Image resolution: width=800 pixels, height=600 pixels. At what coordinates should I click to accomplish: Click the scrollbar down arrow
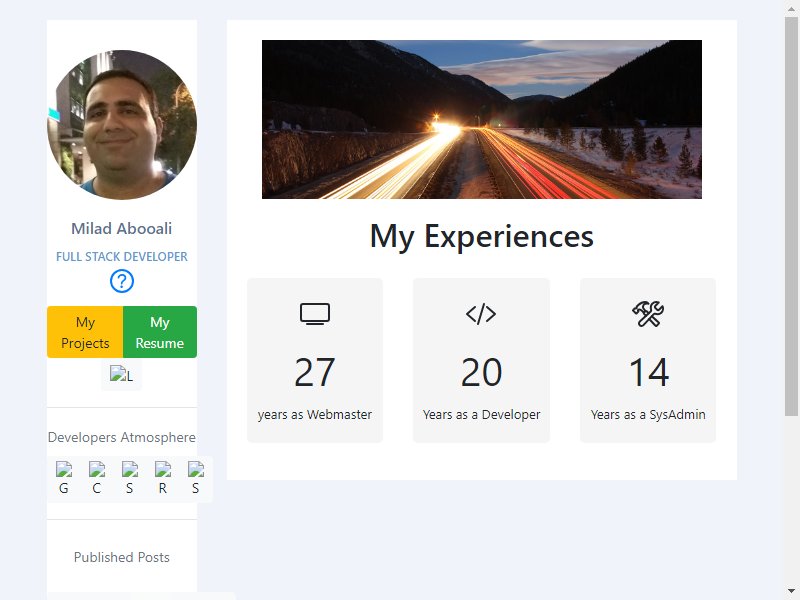792,592
